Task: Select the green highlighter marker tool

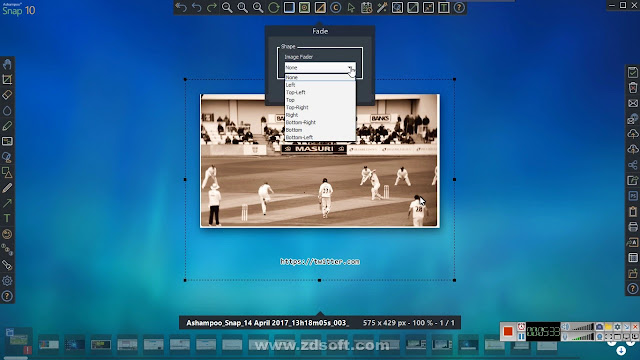Action: pos(7,126)
